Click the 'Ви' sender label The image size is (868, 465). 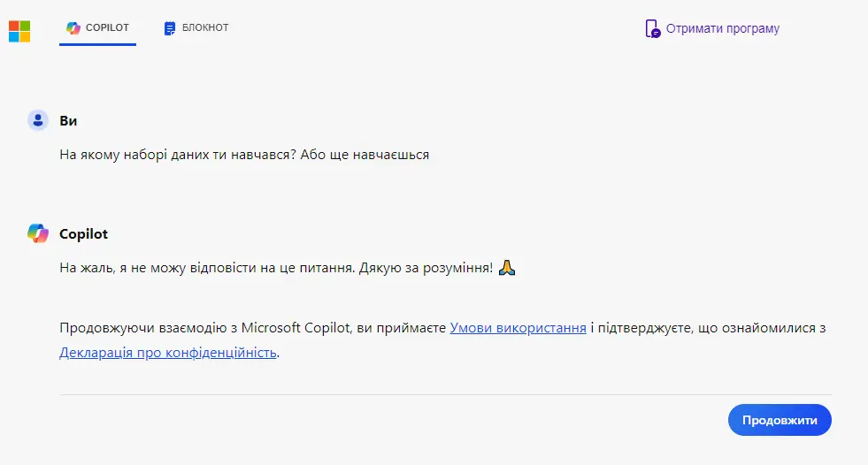click(x=68, y=120)
